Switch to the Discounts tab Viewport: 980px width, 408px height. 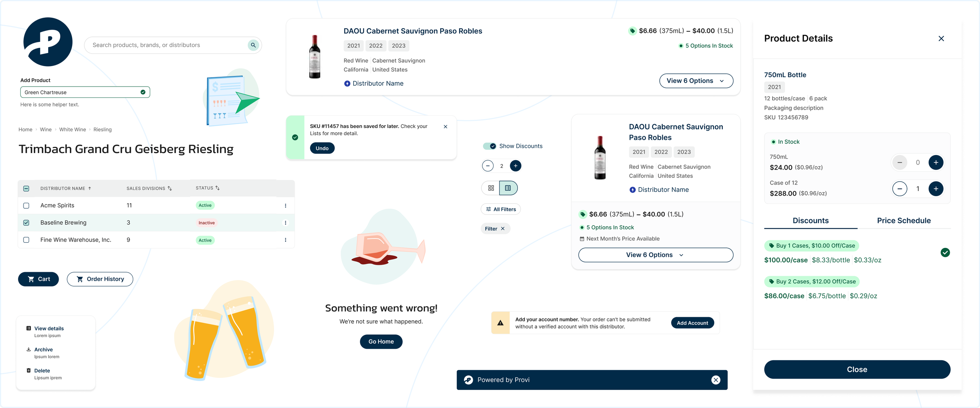(811, 221)
